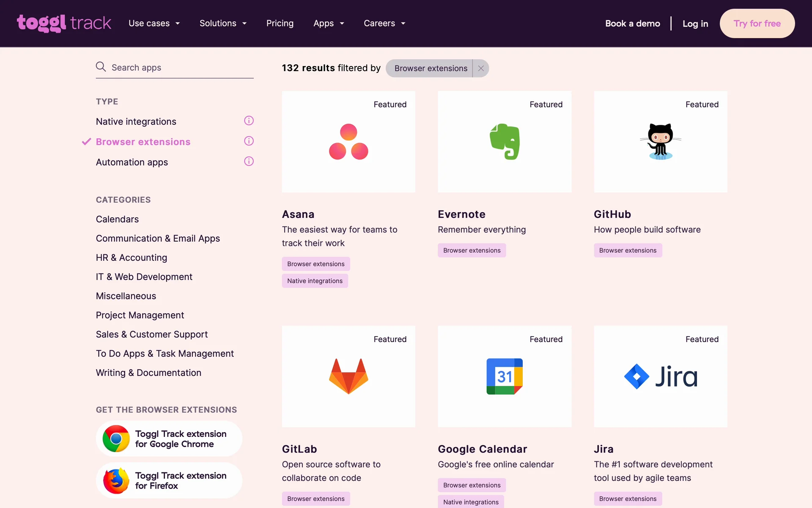This screenshot has width=812, height=508.
Task: Open the Google Calendar icon card
Action: point(504,376)
